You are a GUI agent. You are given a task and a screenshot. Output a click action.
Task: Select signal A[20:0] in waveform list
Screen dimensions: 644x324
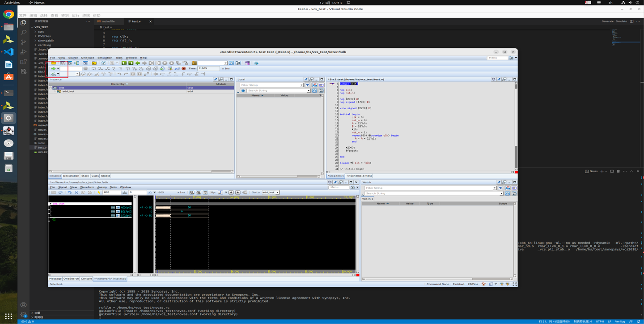click(x=126, y=208)
